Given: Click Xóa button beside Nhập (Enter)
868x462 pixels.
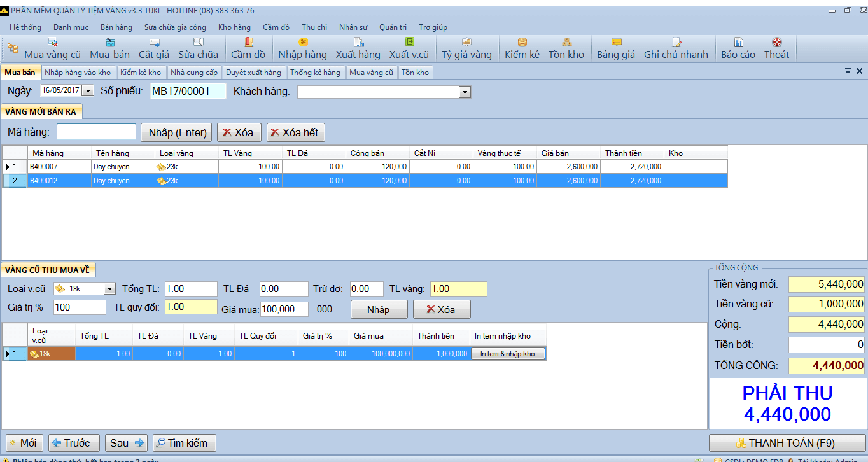Looking at the screenshot, I should (239, 132).
